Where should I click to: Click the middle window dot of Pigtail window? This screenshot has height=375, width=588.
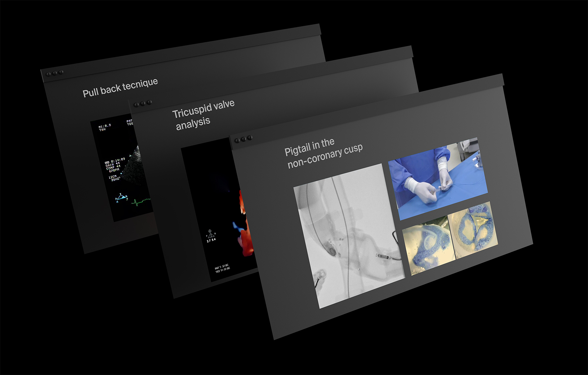pyautogui.click(x=244, y=139)
